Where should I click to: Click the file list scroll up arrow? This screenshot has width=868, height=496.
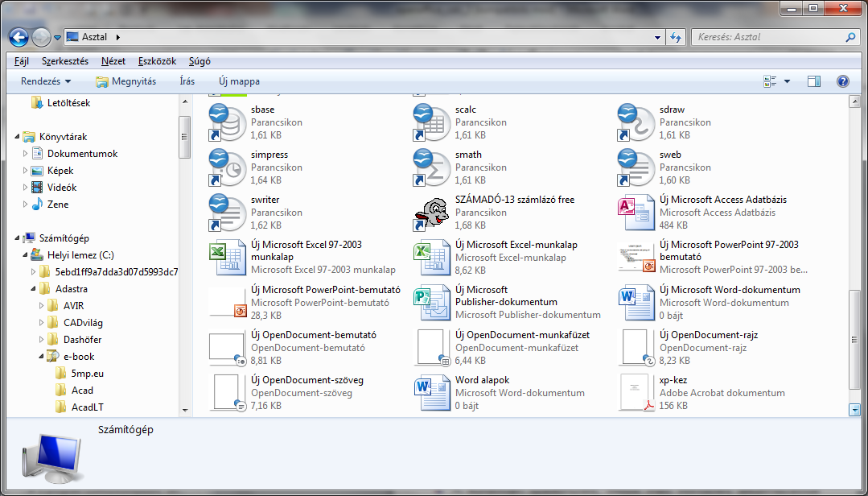click(x=854, y=101)
